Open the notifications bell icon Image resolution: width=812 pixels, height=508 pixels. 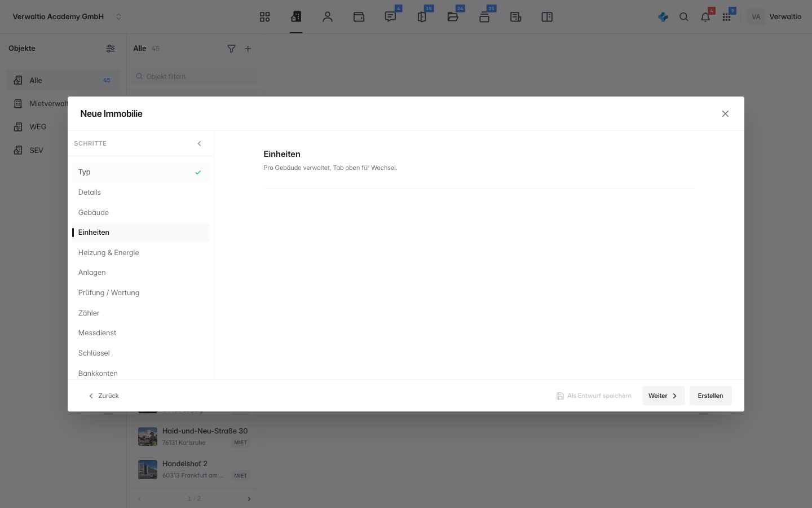point(705,17)
